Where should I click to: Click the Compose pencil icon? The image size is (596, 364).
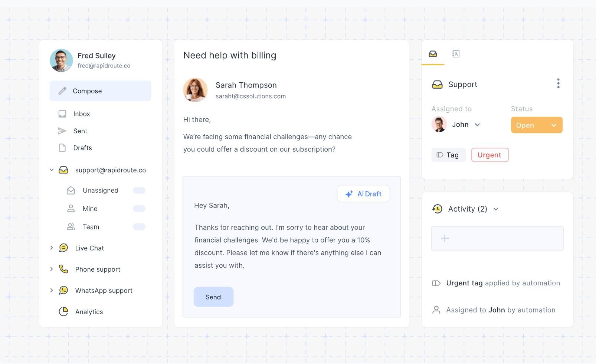pos(62,91)
